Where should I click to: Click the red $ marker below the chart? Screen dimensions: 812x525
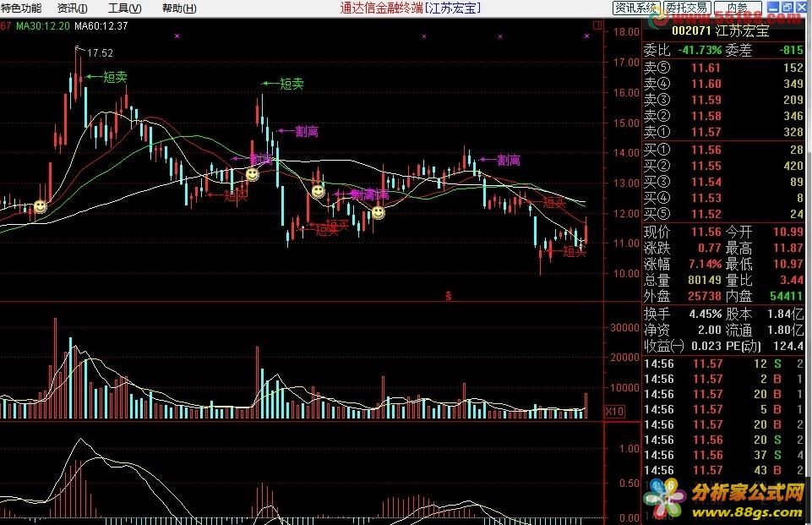[449, 297]
